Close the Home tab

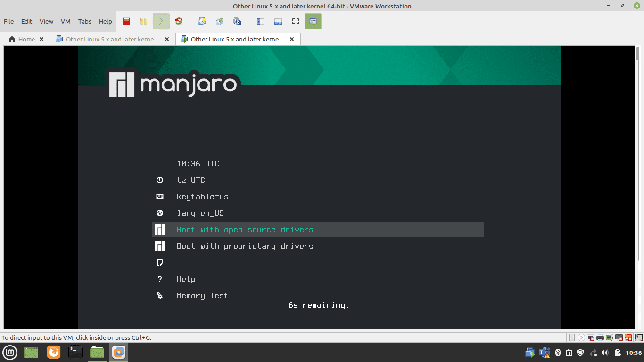(x=41, y=39)
